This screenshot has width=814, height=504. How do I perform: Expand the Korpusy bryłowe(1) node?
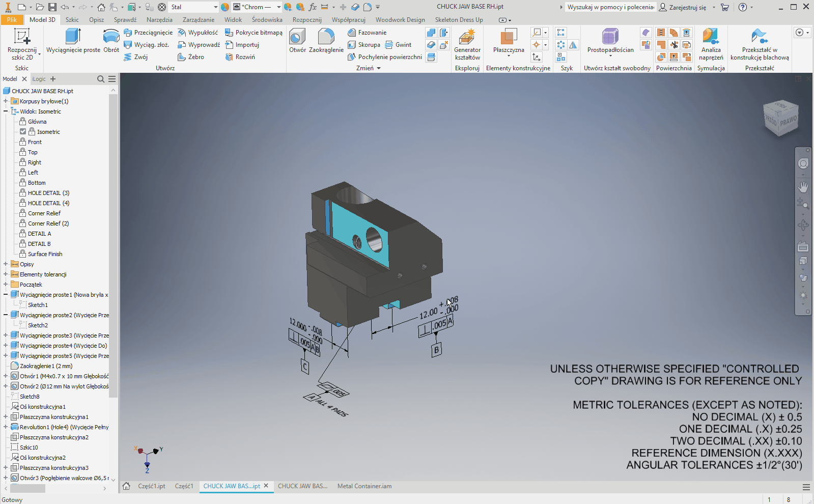click(6, 101)
